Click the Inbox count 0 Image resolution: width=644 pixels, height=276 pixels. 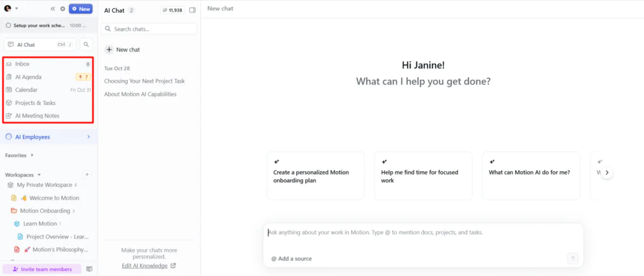click(88, 64)
